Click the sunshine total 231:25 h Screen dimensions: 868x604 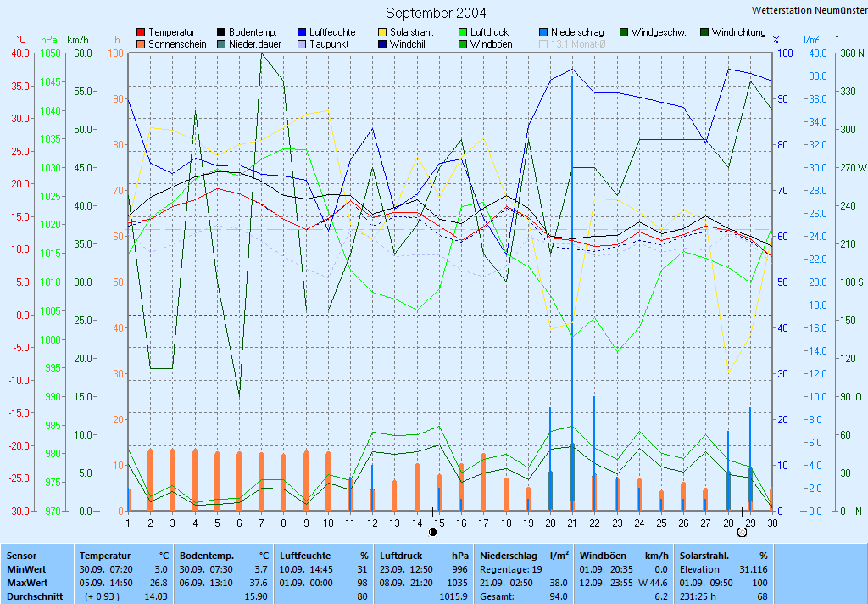698,597
